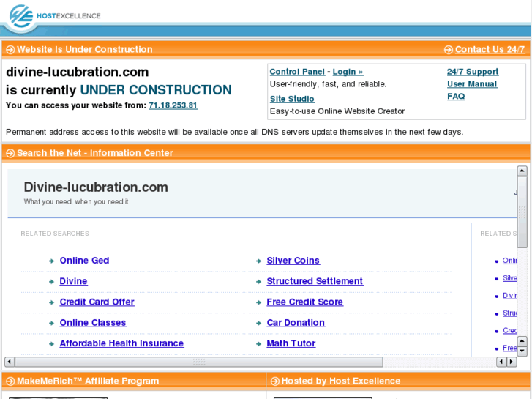
Task: Click the UNDER CONSTRUCTION heading text
Action: tap(156, 90)
